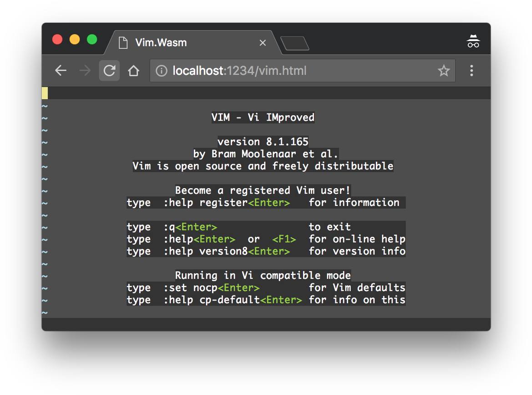Click the red window close button
The width and height of the screenshot is (532, 395).
coord(57,39)
